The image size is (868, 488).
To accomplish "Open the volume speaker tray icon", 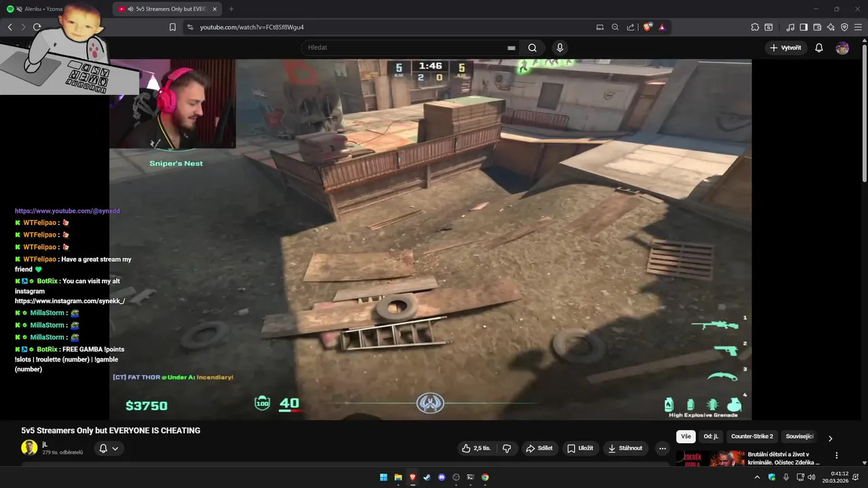I will point(812,477).
